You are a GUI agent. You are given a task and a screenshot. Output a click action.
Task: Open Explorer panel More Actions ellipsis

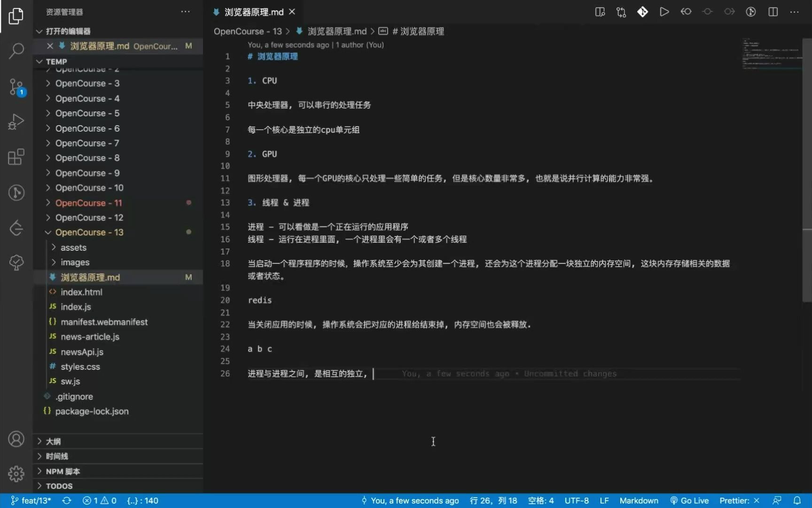pos(186,12)
